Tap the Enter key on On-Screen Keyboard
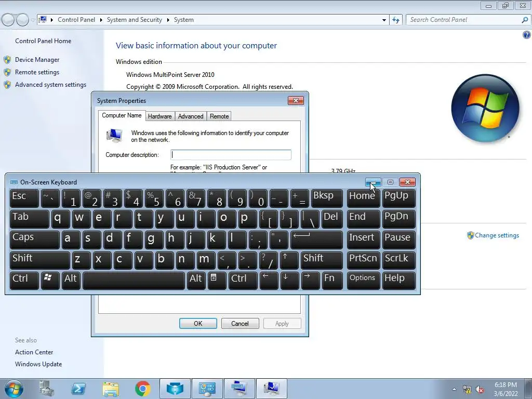Image resolution: width=532 pixels, height=399 pixels. coord(316,240)
